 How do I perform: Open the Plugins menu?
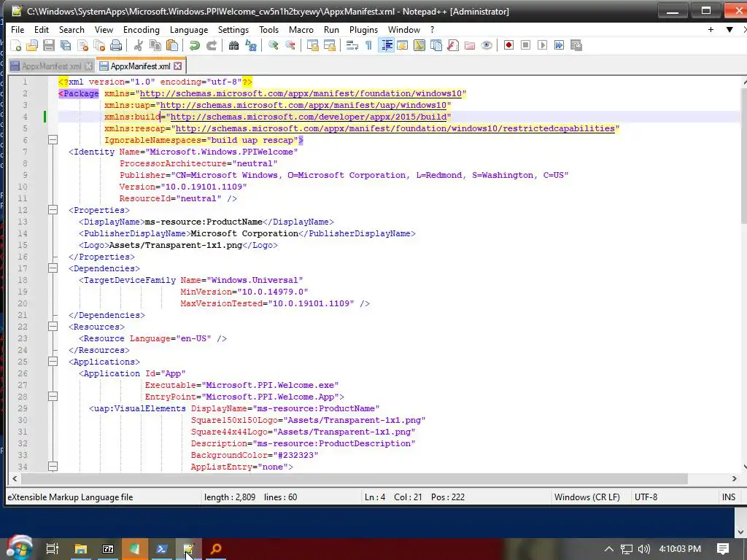pos(363,29)
